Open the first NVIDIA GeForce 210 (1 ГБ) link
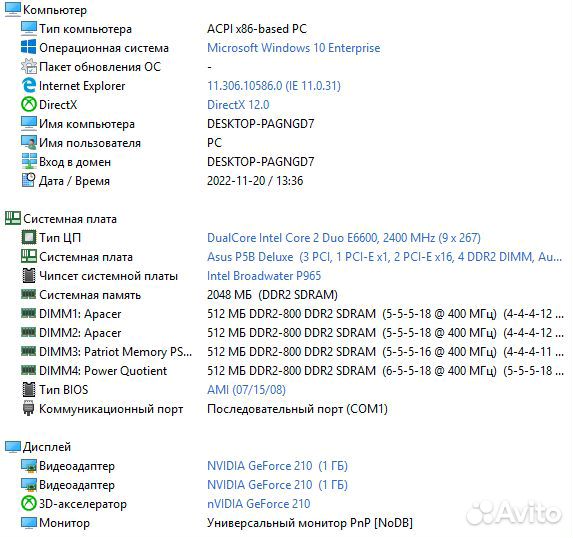 click(277, 466)
